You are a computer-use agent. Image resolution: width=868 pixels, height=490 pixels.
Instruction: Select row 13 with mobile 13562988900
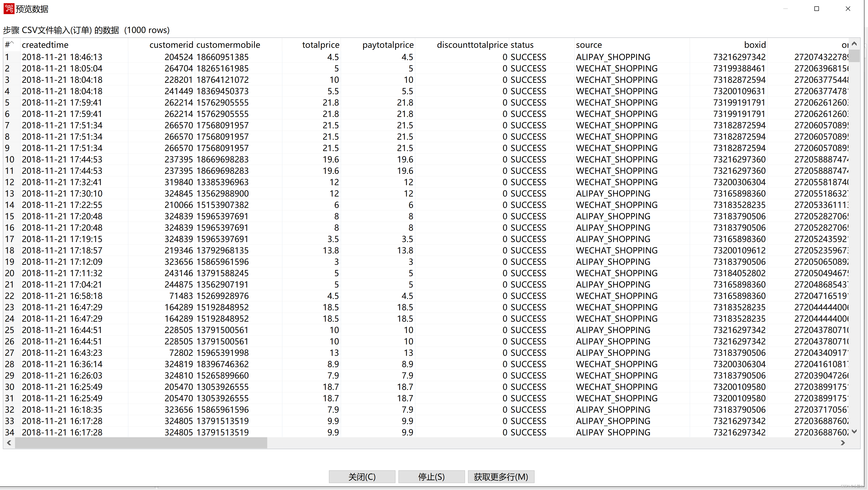point(222,194)
